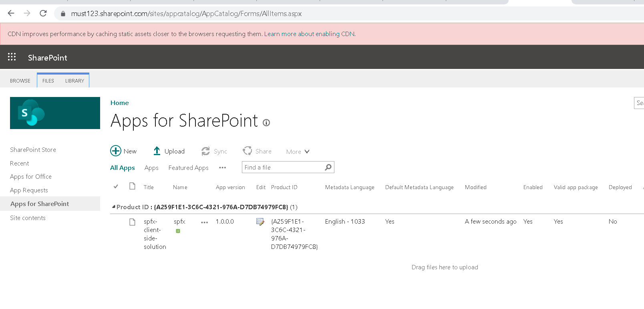The image size is (644, 309).
Task: Click the edit properties icon for spfx row
Action: pyautogui.click(x=260, y=222)
